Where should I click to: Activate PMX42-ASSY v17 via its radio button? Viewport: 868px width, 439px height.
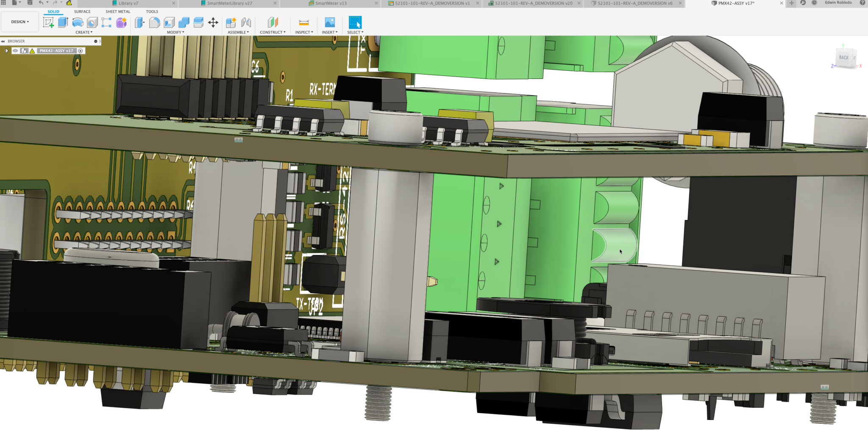[81, 50]
